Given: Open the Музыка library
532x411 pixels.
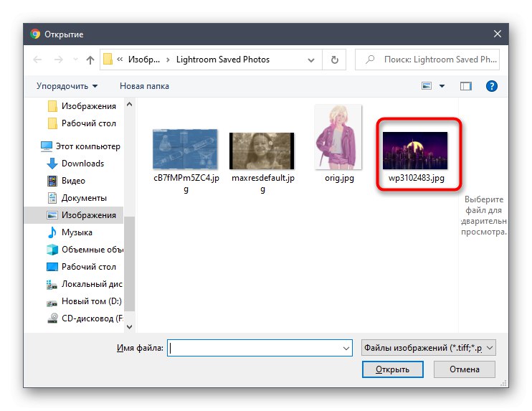Looking at the screenshot, I should click(70, 232).
